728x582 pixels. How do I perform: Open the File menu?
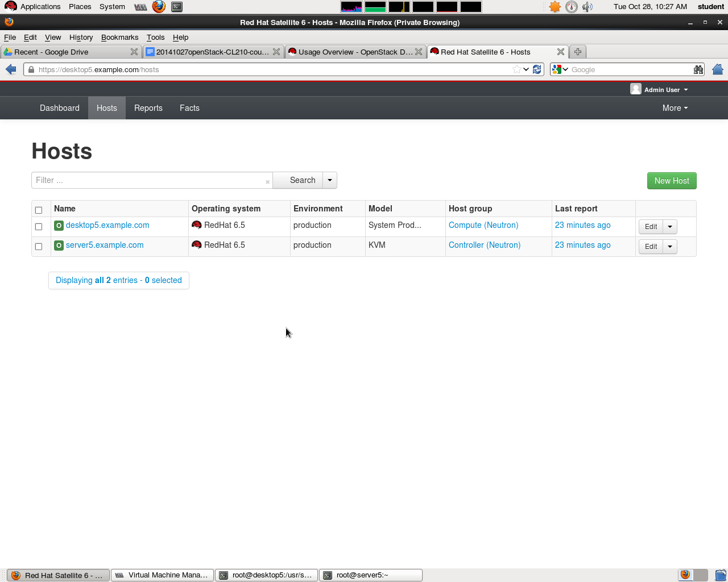click(x=10, y=37)
